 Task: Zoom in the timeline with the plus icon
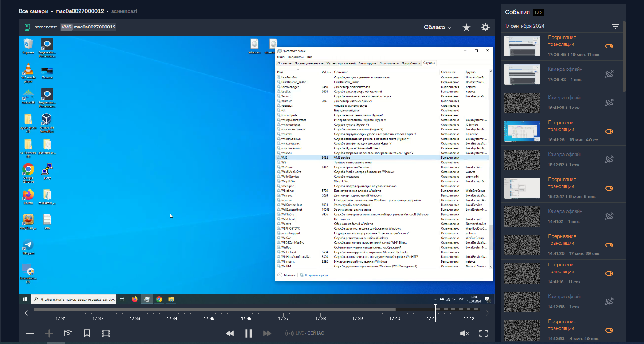49,333
